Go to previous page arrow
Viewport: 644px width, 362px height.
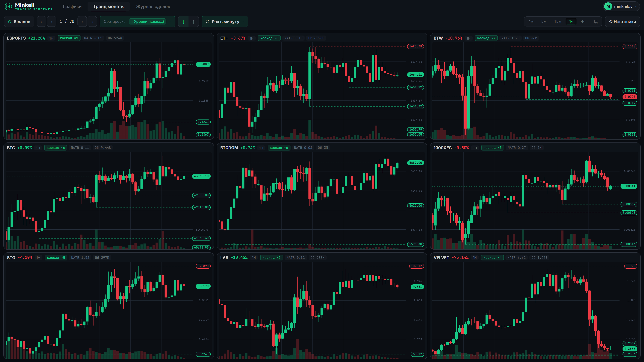tap(52, 21)
